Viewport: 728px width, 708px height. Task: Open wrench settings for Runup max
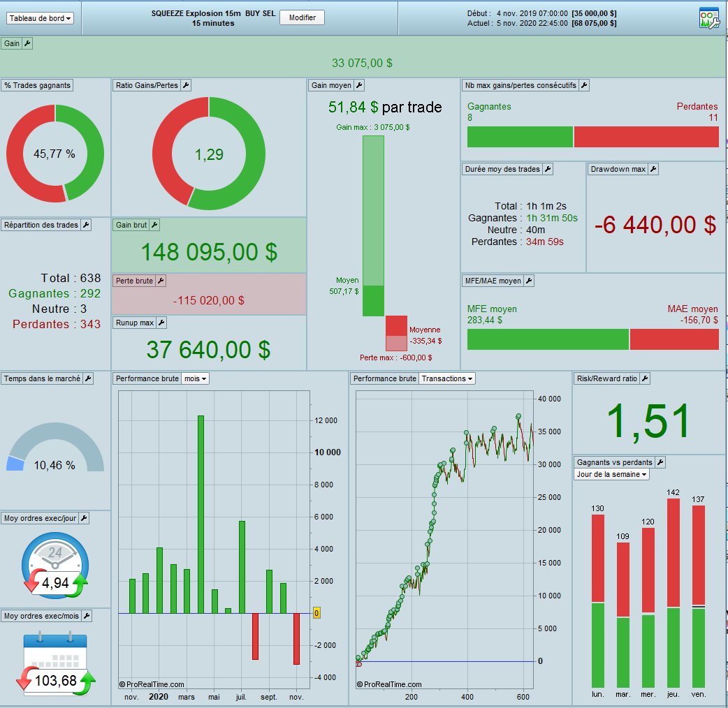click(161, 323)
